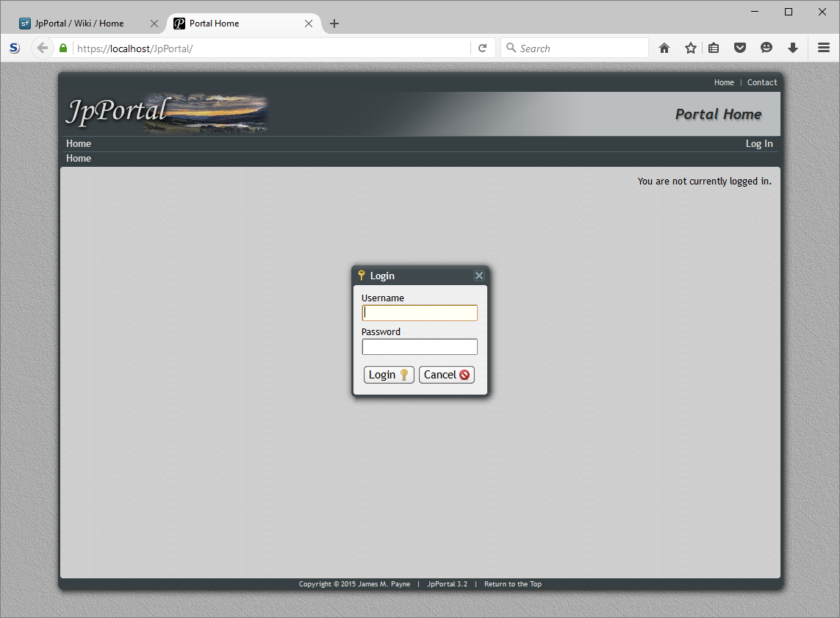Open the Firefox hamburger menu
840x618 pixels.
click(x=823, y=47)
